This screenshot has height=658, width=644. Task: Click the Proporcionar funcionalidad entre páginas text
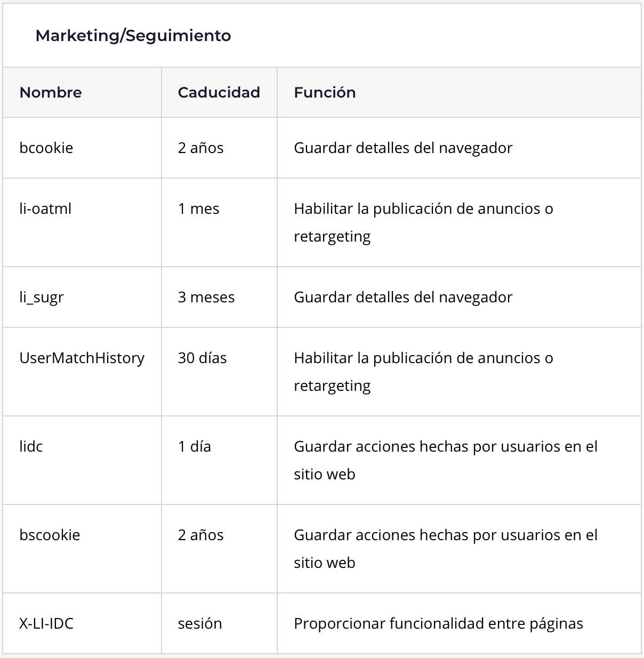tap(438, 623)
